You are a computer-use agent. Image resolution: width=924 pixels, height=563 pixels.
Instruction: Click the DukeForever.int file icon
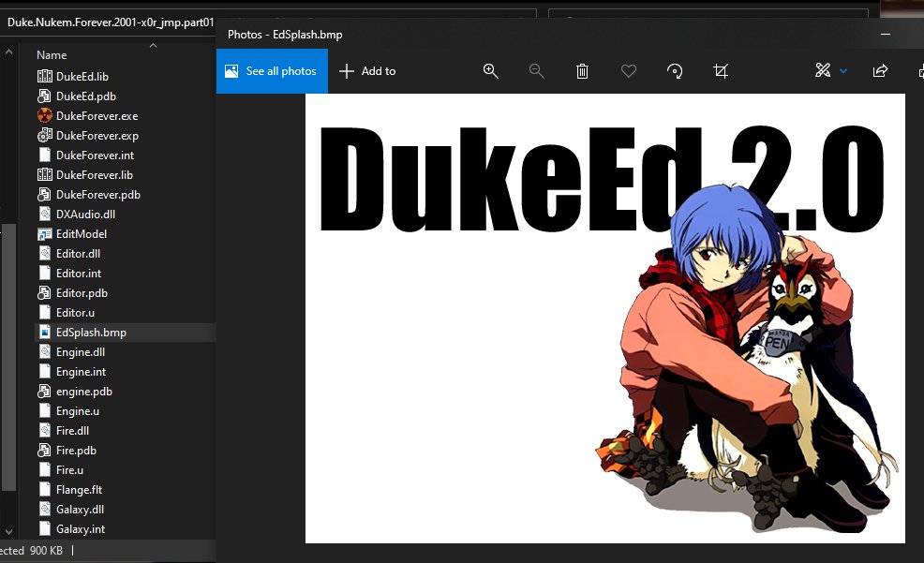click(x=45, y=155)
